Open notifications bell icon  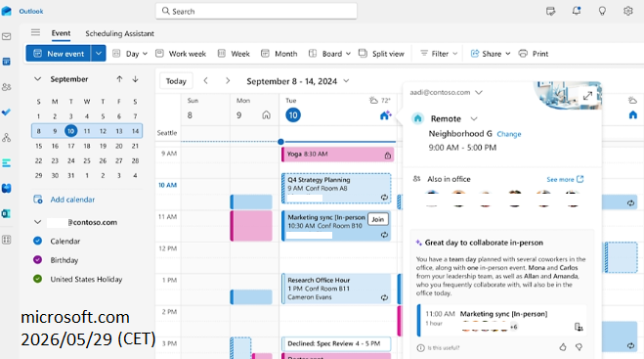577,11
